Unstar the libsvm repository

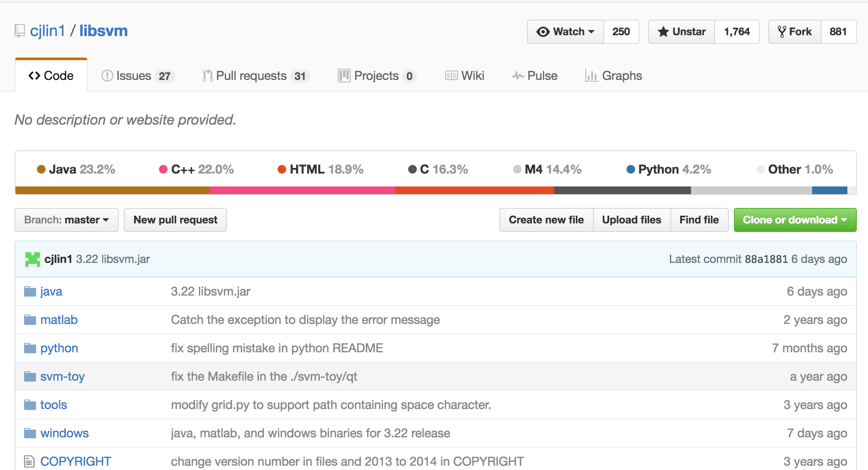coord(682,32)
